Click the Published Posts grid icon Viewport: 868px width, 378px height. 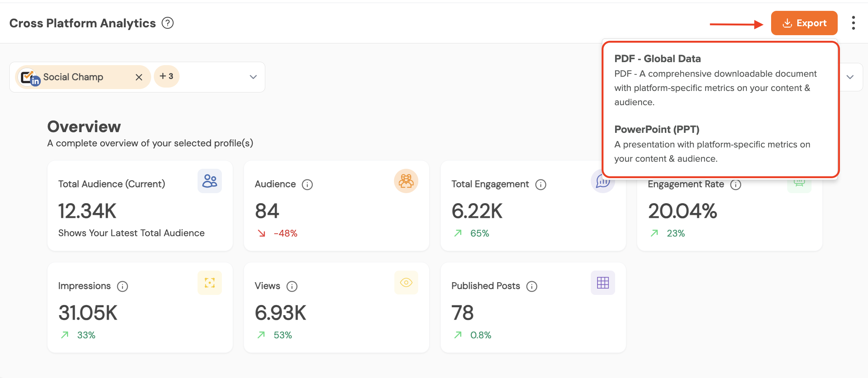click(x=603, y=283)
